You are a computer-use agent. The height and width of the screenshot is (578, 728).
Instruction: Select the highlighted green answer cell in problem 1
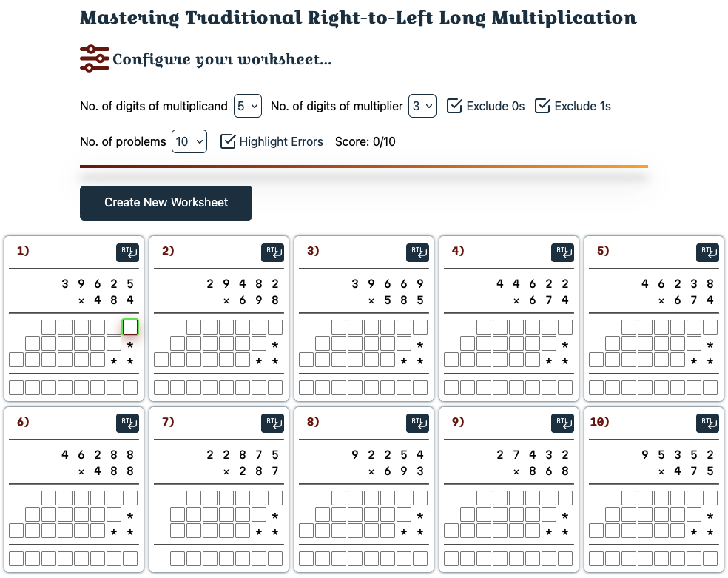(130, 326)
